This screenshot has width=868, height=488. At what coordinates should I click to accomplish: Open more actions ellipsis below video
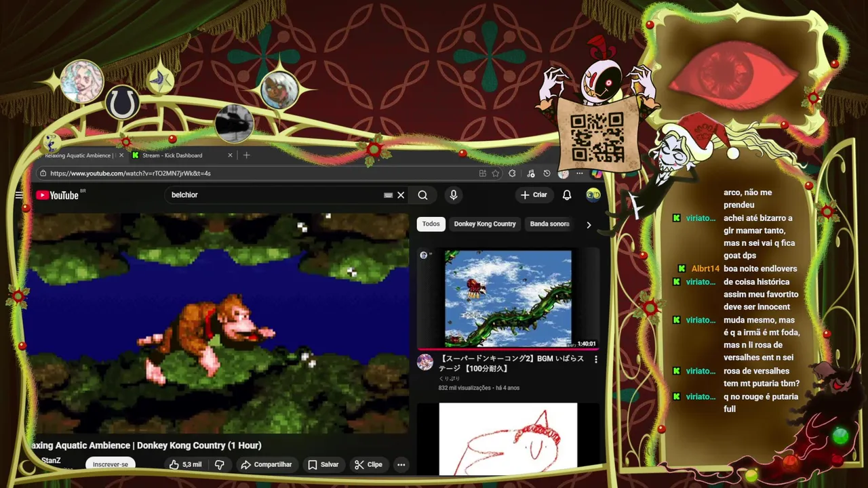(x=401, y=464)
